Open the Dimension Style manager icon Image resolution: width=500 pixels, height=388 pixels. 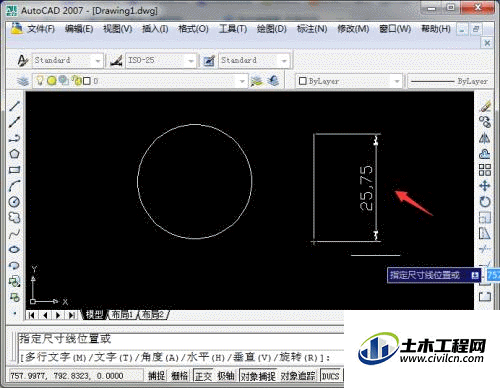[116, 61]
